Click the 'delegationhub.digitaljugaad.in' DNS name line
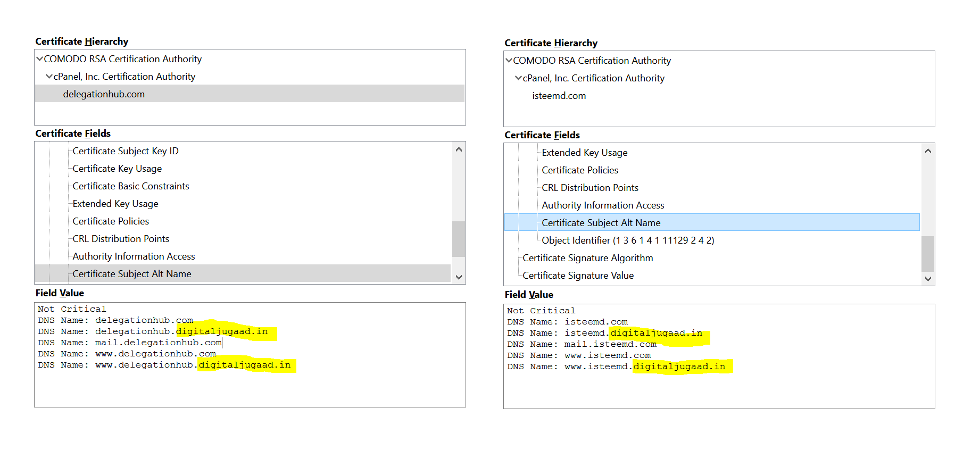The width and height of the screenshot is (980, 458). pos(153,331)
